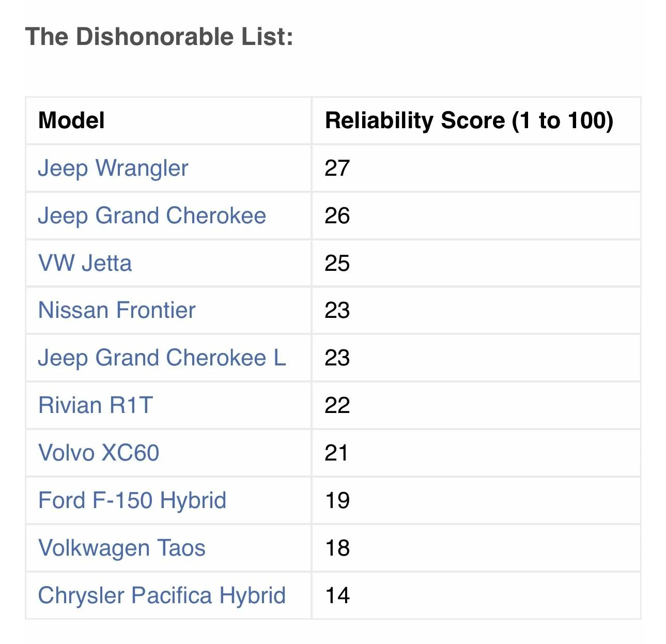
Task: Click the Jeep Grand Cherokee model link
Action: [152, 216]
